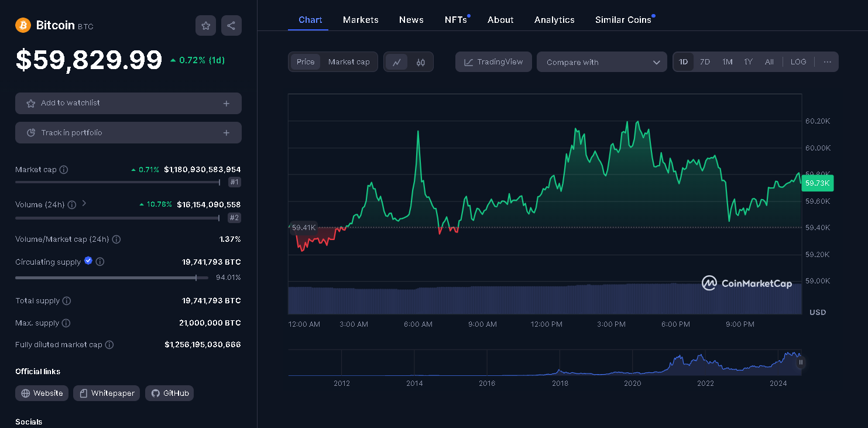Screen dimensions: 868x428
Task: Toggle LOG scale on chart
Action: (798, 62)
